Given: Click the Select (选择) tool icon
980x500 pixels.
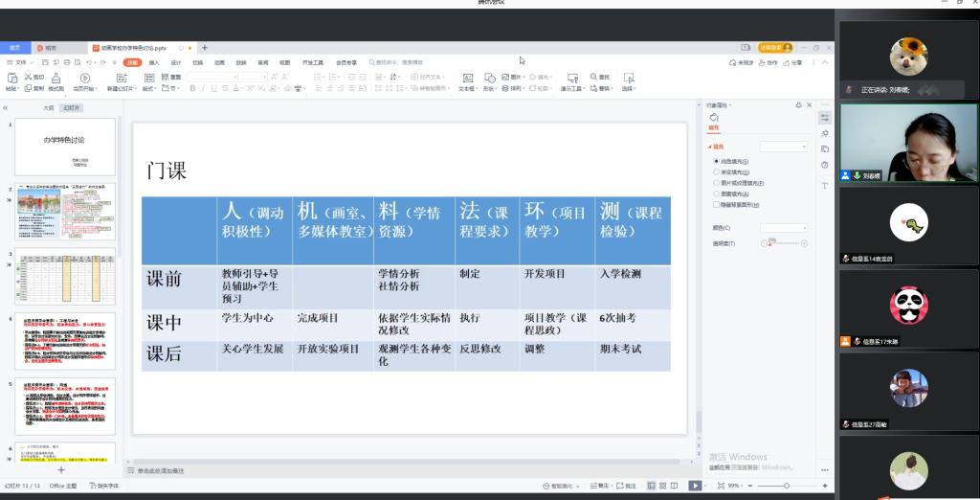Looking at the screenshot, I should [628, 79].
